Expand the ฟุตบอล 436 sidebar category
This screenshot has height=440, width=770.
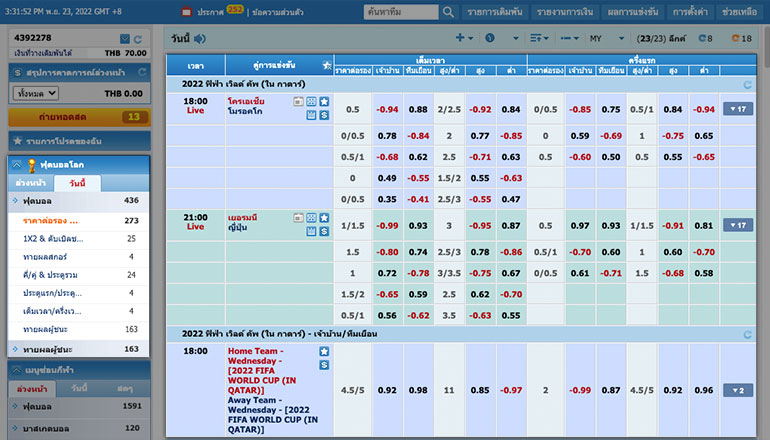[x=79, y=200]
